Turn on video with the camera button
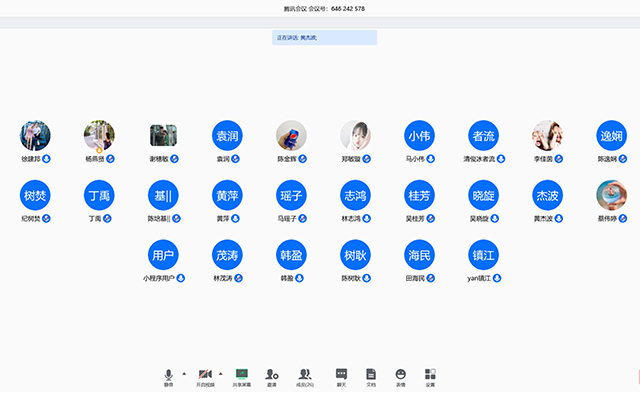 coord(205,374)
